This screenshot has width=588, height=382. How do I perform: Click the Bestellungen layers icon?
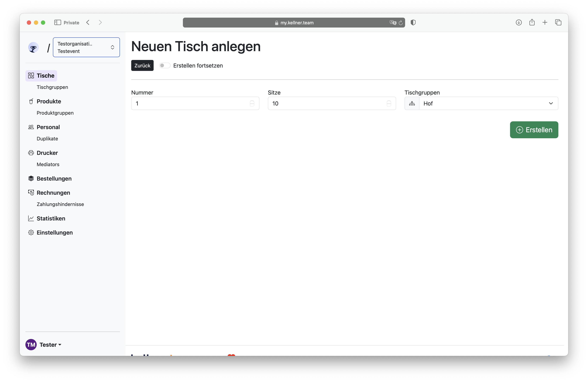[31, 178]
